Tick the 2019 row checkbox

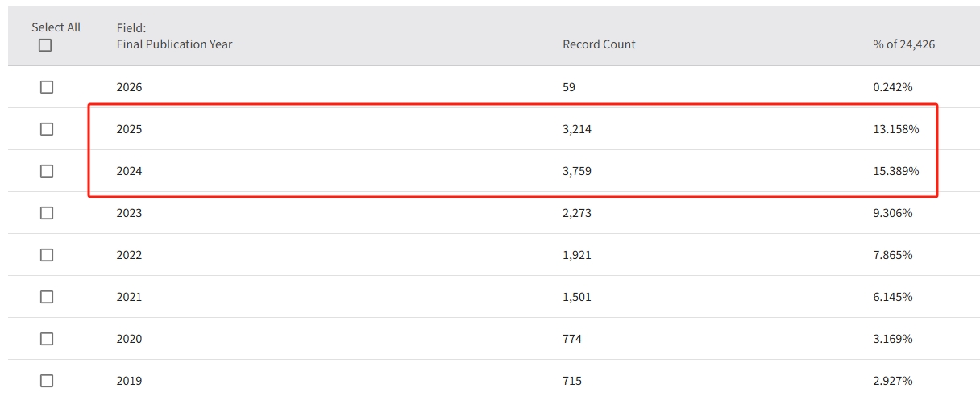click(47, 381)
